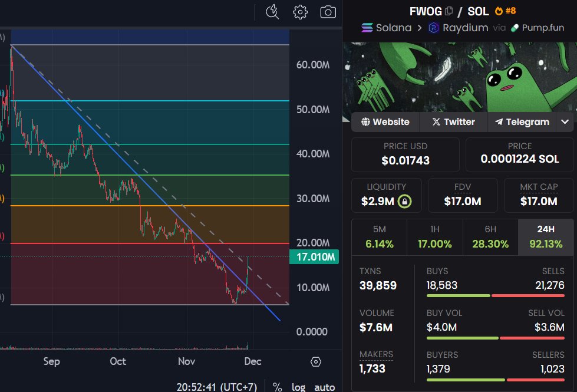Click the buys versus sells ratio bar

click(x=495, y=295)
